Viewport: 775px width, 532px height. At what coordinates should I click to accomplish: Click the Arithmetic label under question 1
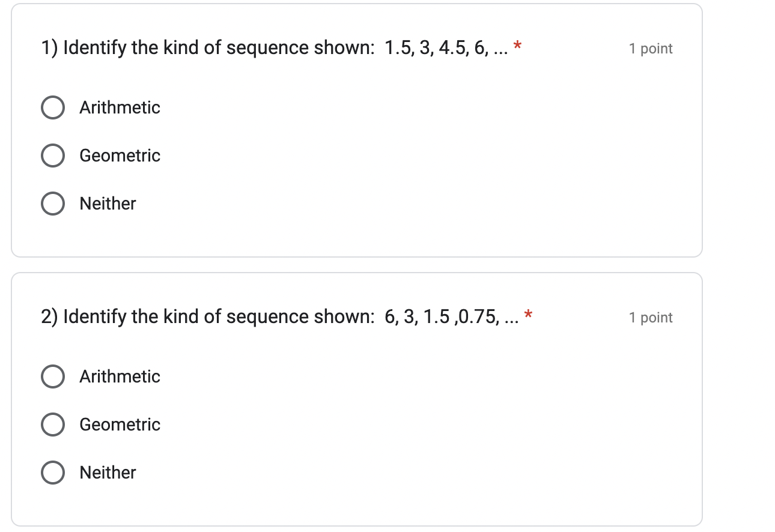tap(120, 107)
